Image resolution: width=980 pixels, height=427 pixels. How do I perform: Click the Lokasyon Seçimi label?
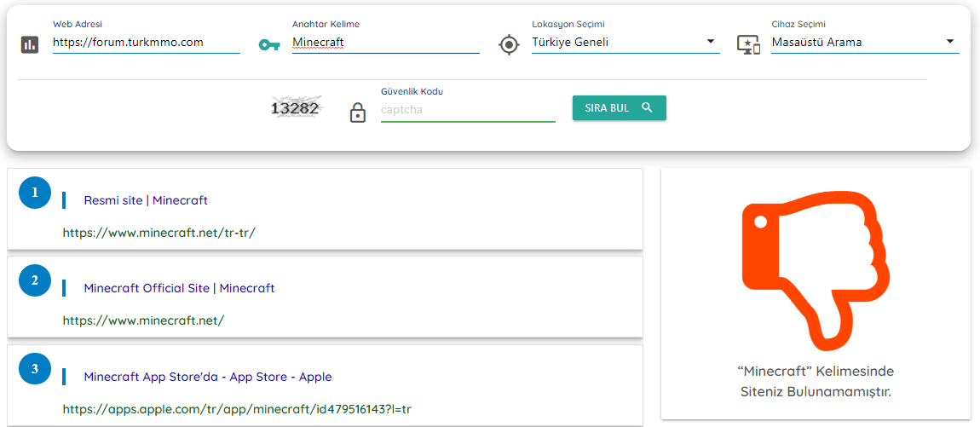pos(568,24)
